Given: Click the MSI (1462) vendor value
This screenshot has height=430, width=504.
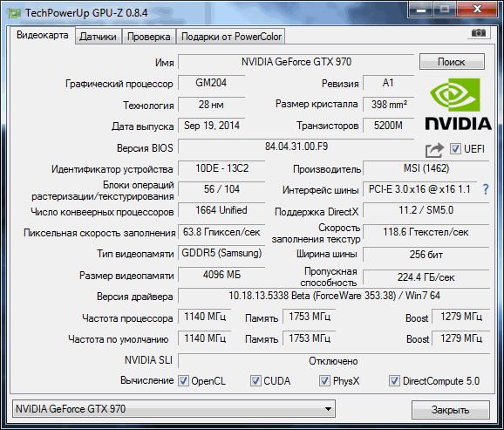Looking at the screenshot, I should click(x=426, y=168).
